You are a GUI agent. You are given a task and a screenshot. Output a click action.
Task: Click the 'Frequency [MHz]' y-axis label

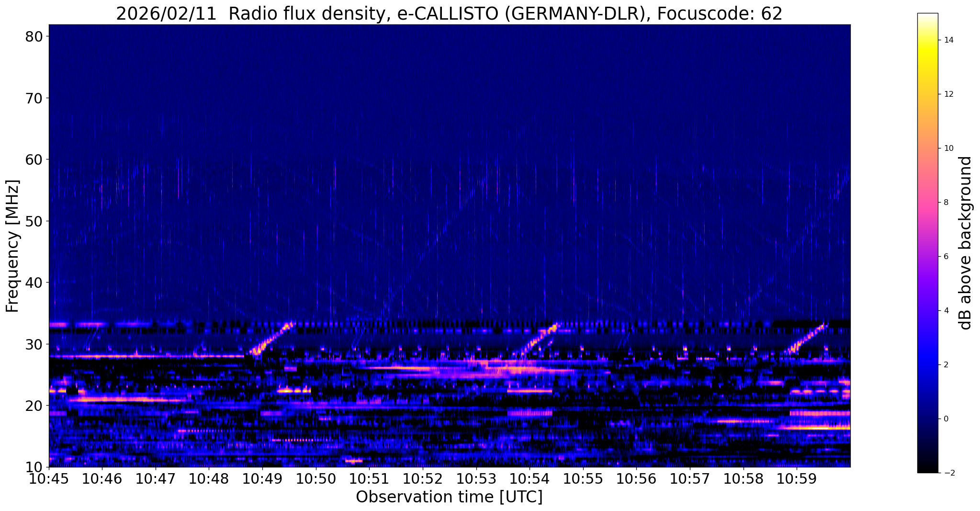(x=12, y=246)
